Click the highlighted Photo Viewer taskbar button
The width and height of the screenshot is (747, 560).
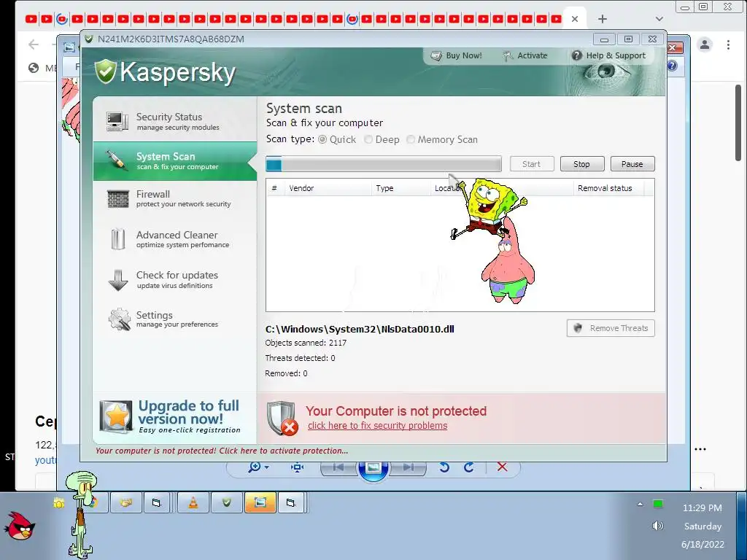260,502
